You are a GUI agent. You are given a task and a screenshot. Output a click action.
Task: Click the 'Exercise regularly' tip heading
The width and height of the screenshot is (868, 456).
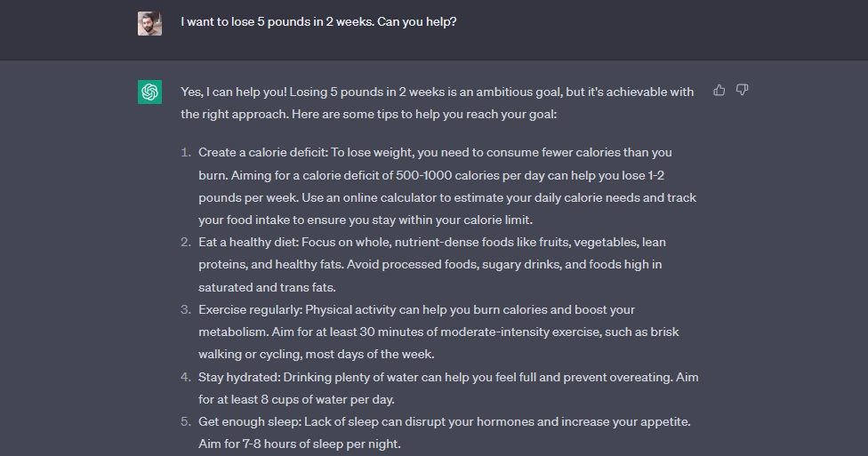251,310
